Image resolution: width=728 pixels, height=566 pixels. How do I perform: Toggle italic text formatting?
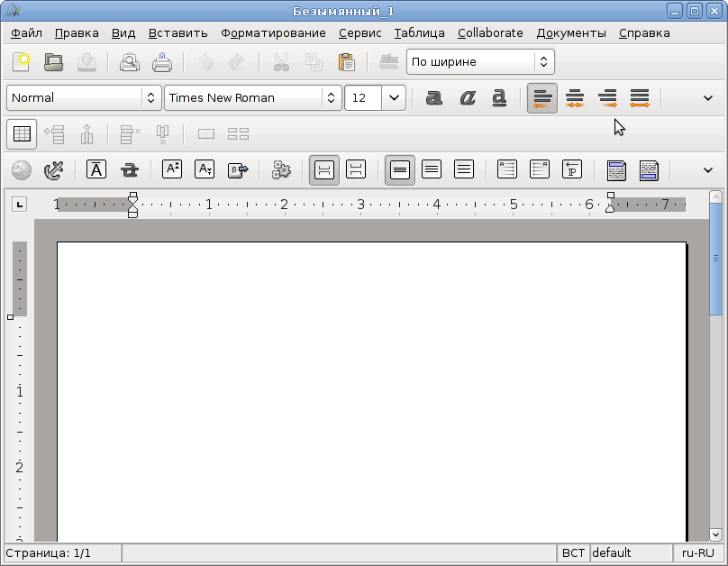(x=467, y=97)
